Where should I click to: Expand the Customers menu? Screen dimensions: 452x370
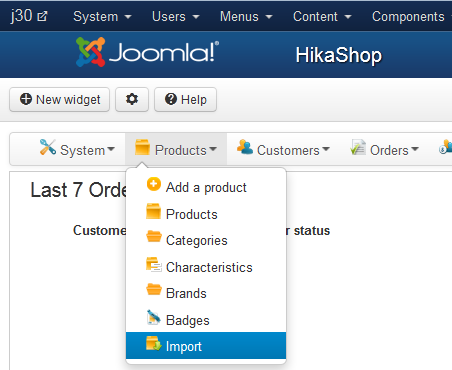click(x=283, y=149)
